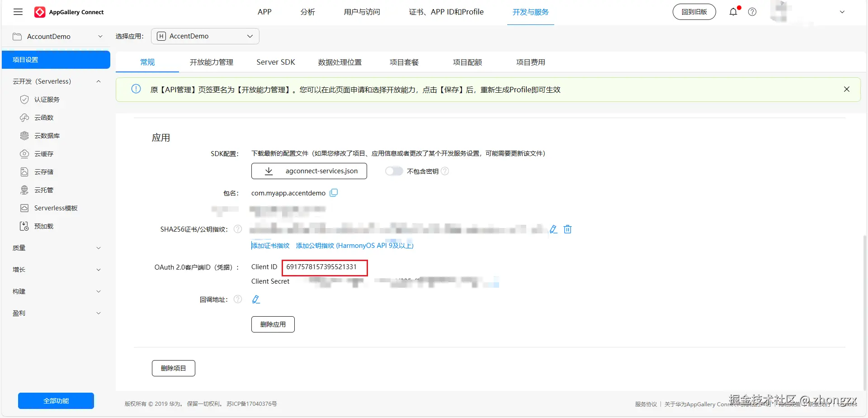Image resolution: width=868 pixels, height=418 pixels.
Task: Copy the package name com.myapp.accentdemo
Action: tap(334, 193)
